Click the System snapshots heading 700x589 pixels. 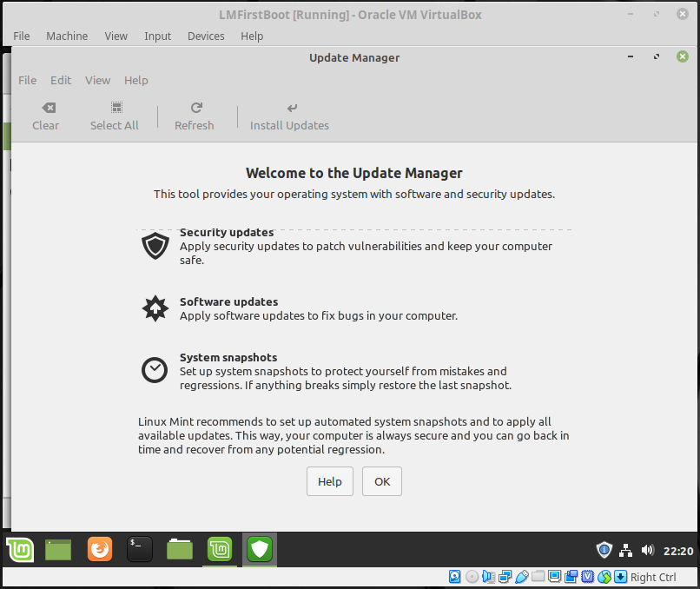pyautogui.click(x=228, y=358)
